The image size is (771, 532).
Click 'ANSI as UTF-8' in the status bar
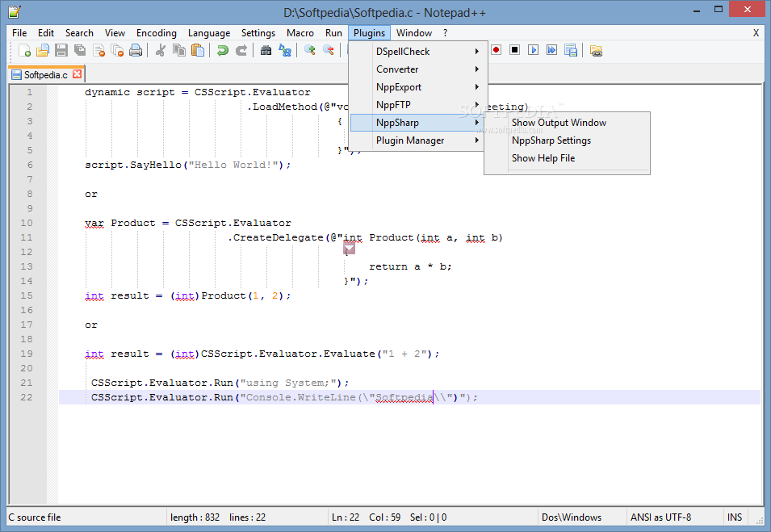click(660, 517)
